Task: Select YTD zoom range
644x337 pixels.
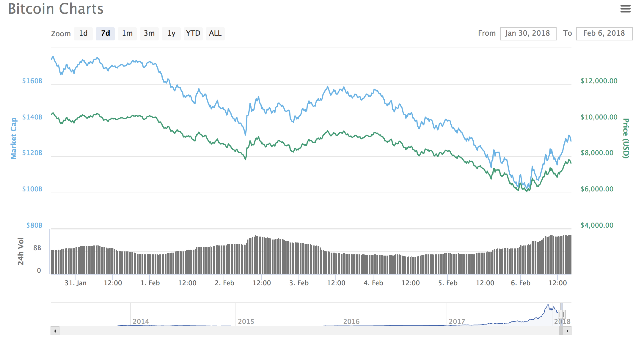Action: coord(193,33)
